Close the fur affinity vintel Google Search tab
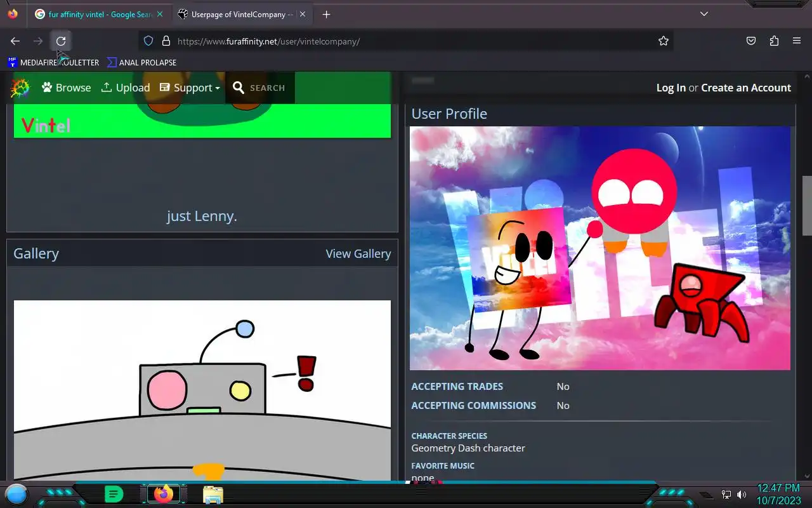The image size is (812, 508). pyautogui.click(x=160, y=14)
